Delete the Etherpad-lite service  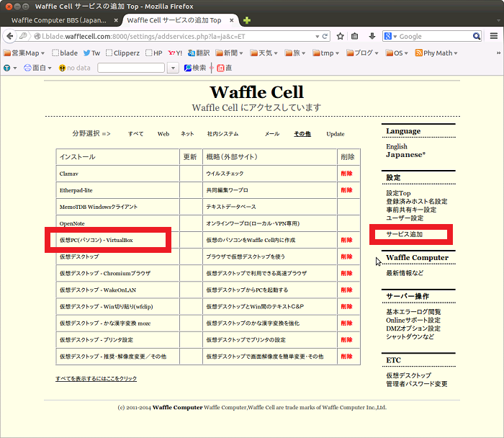click(x=346, y=190)
